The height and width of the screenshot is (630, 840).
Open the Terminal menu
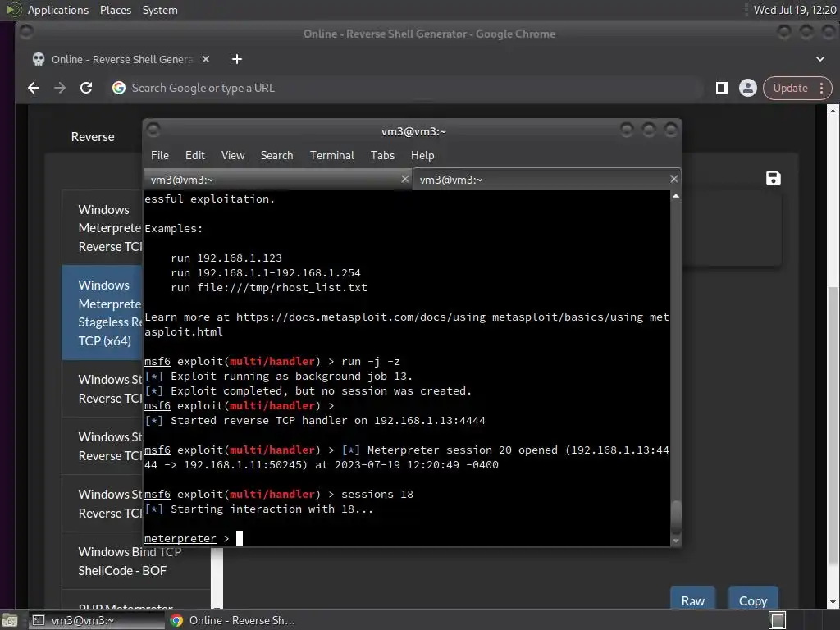331,155
